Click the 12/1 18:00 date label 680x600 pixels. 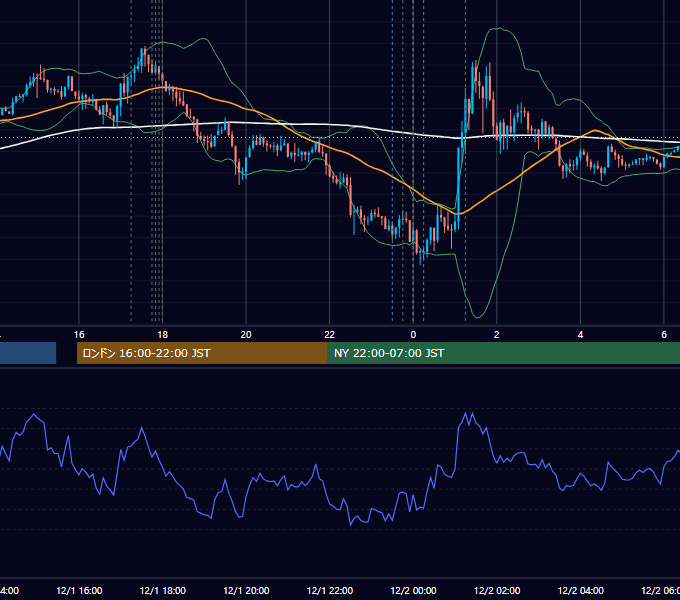pyautogui.click(x=163, y=590)
